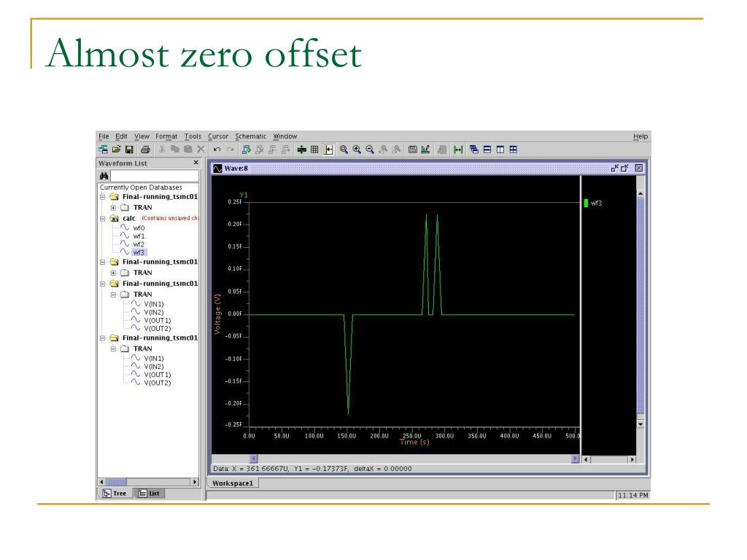Toggle the grid display toolbar icon
Image resolution: width=747 pixels, height=560 pixels.
coord(314,149)
